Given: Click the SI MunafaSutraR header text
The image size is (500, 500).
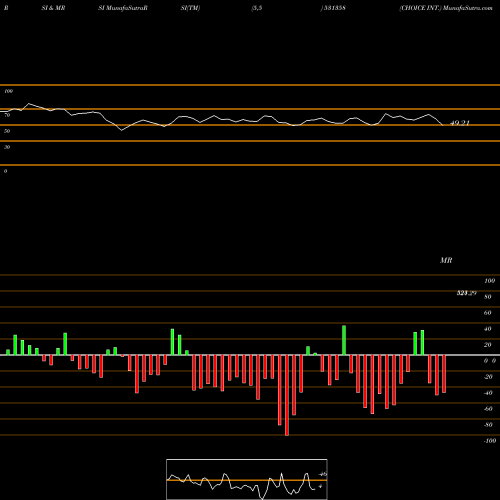Looking at the screenshot, I should [x=123, y=8].
